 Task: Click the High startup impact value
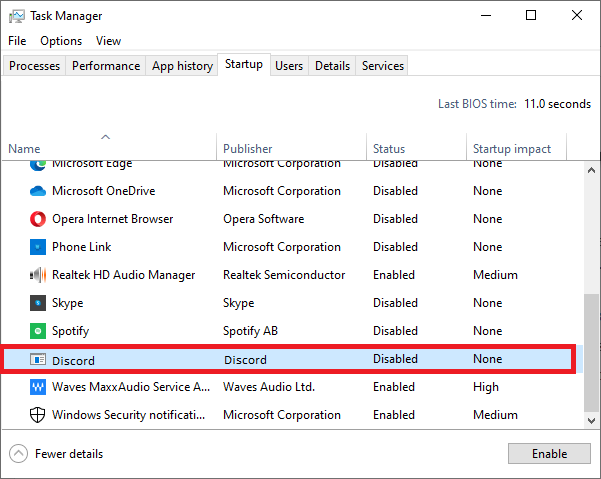pos(486,387)
